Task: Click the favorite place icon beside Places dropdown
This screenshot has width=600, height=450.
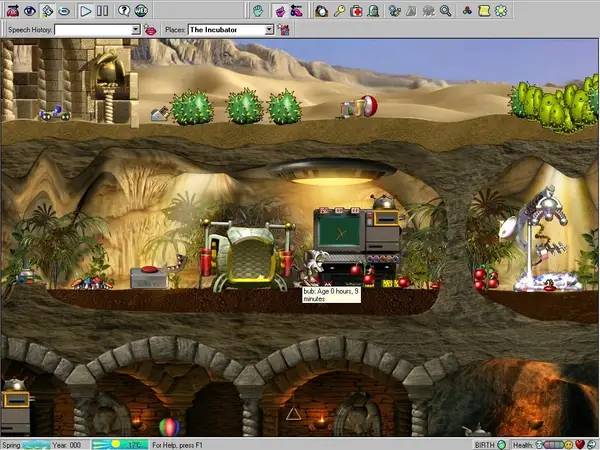Action: (x=284, y=30)
